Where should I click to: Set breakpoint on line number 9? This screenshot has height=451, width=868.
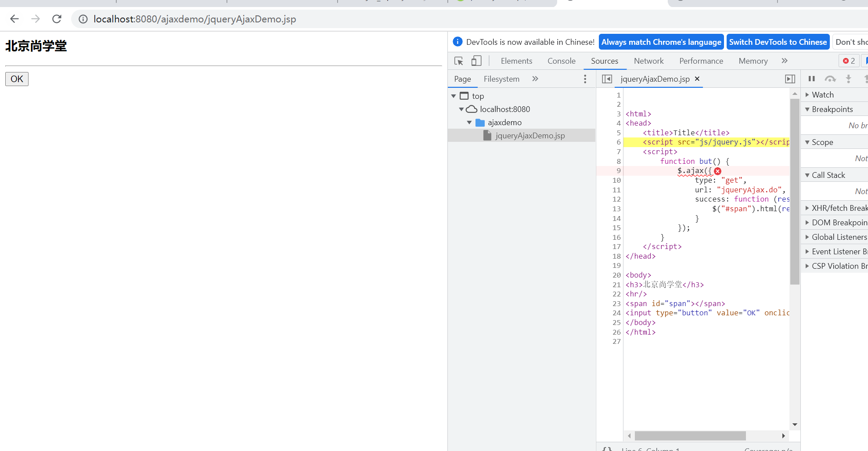pos(618,171)
